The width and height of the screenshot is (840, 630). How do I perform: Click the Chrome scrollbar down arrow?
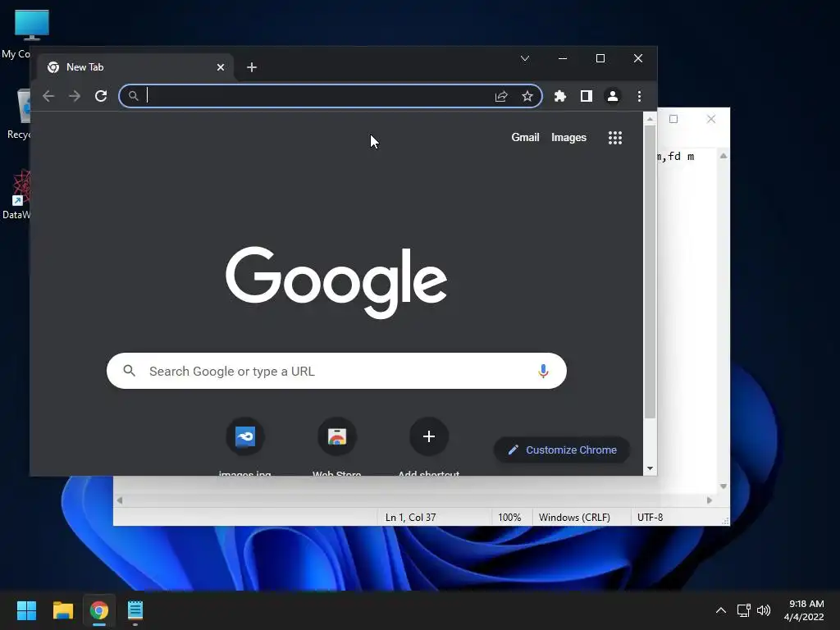[x=650, y=468]
